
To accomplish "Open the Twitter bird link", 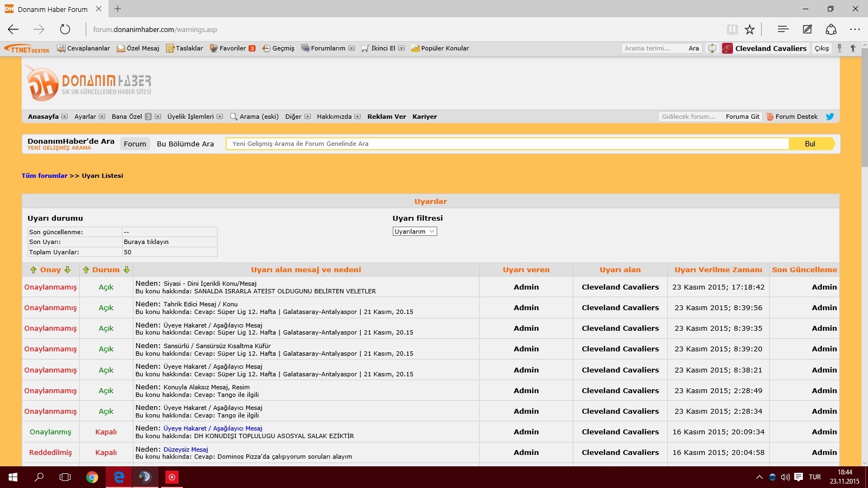I will (829, 117).
